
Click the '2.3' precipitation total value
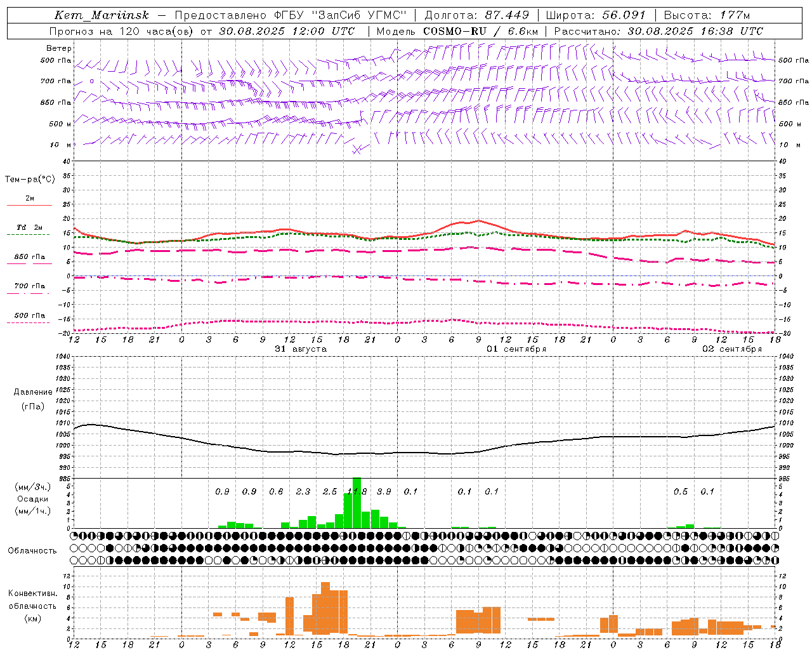pyautogui.click(x=303, y=491)
